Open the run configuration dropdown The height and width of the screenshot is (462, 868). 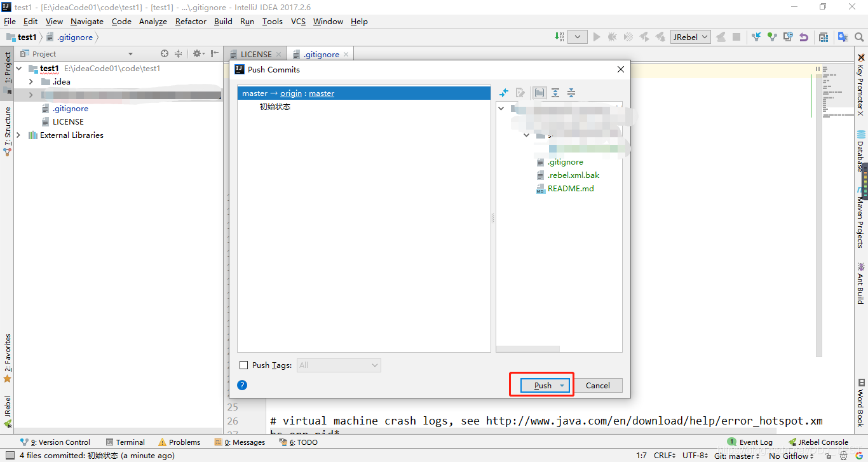click(577, 37)
